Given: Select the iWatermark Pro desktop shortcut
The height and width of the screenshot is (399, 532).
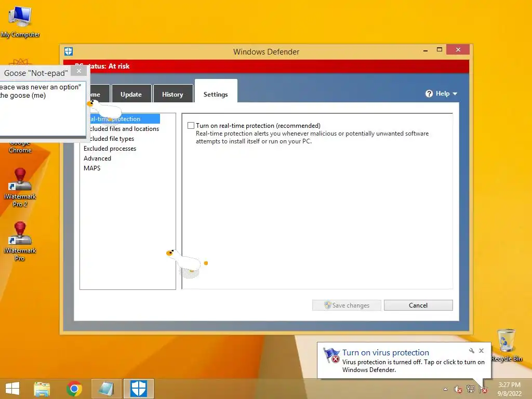Looking at the screenshot, I should click(20, 242).
